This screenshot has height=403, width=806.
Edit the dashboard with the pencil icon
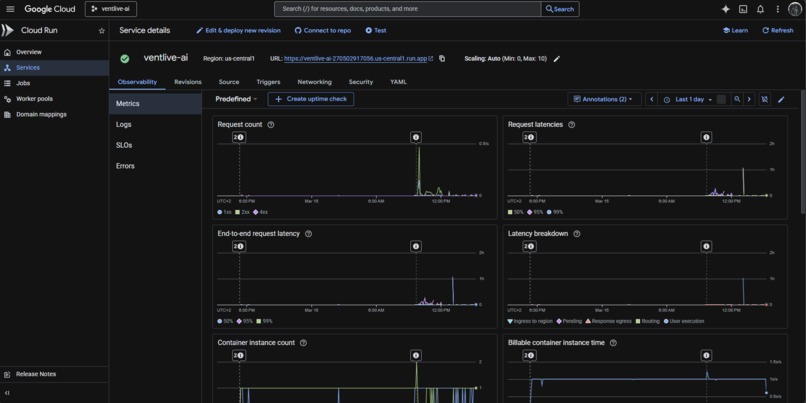click(781, 99)
